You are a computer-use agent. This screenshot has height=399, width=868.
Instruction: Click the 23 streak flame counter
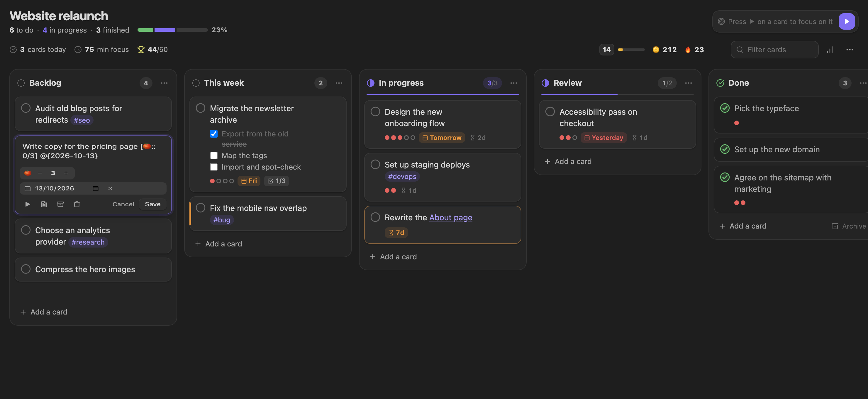tap(694, 50)
